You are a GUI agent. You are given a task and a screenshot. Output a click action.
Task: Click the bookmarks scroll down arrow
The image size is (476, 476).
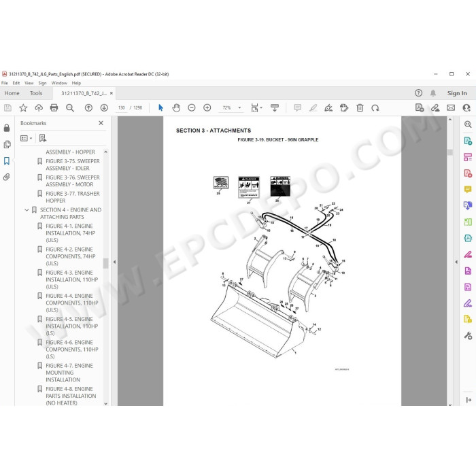coord(105,403)
